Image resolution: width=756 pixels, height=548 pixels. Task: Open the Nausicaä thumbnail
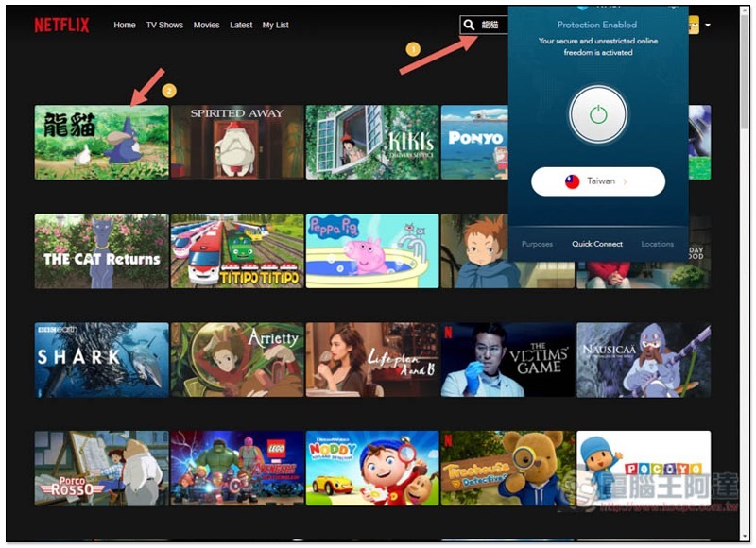point(644,360)
